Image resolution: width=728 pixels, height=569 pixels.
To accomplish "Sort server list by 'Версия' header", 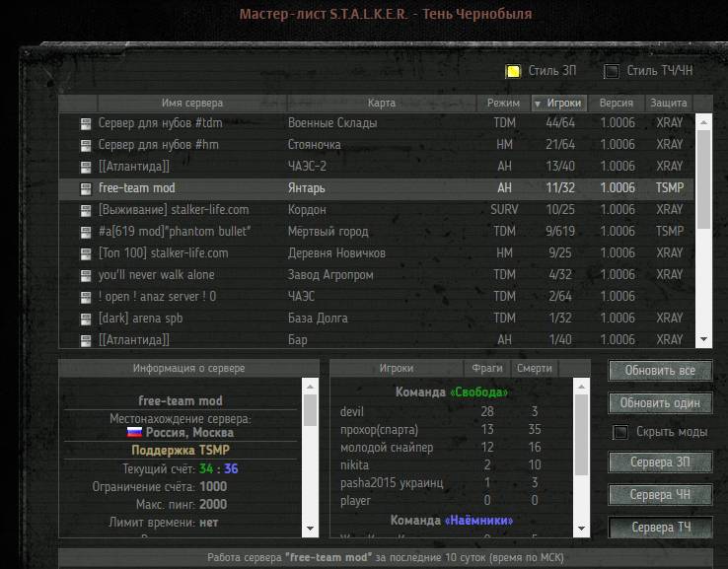I will [617, 103].
